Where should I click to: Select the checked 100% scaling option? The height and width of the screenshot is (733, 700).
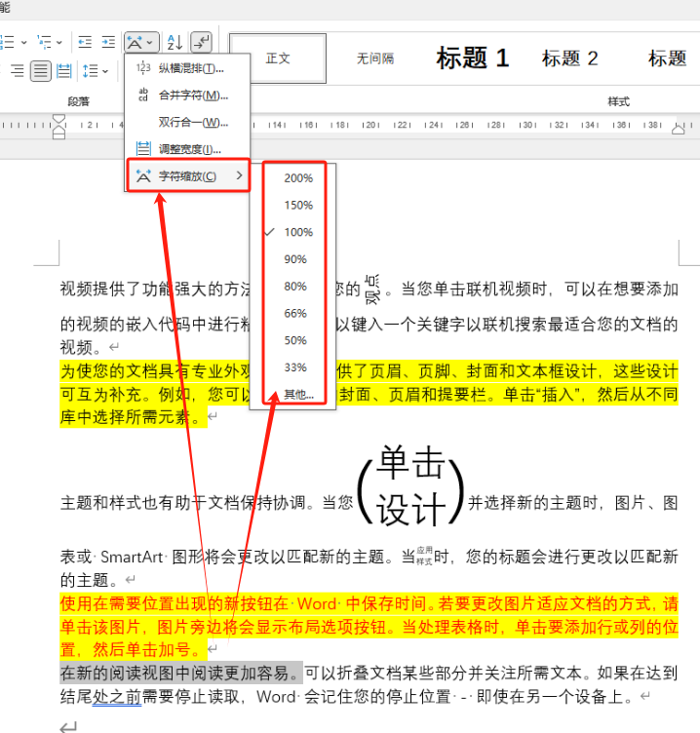[x=298, y=232]
